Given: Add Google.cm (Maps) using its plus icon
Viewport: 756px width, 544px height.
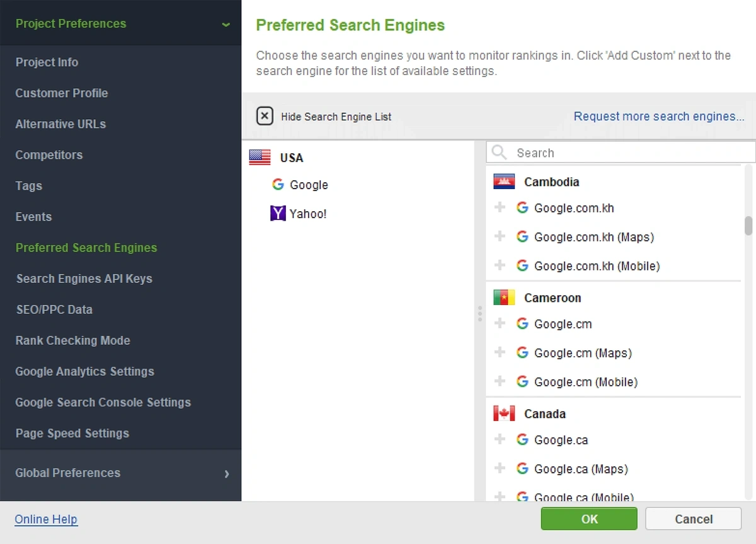Looking at the screenshot, I should [500, 352].
